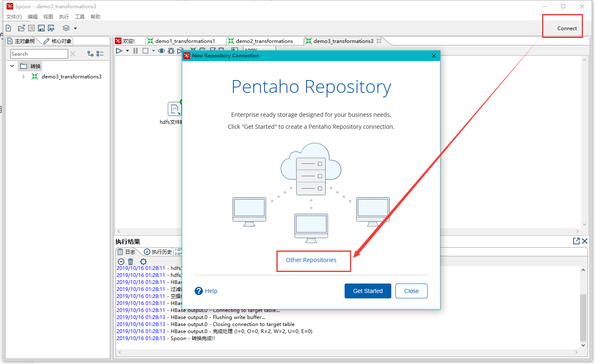
Task: Pause the transformation with pause icon
Action: point(136,51)
